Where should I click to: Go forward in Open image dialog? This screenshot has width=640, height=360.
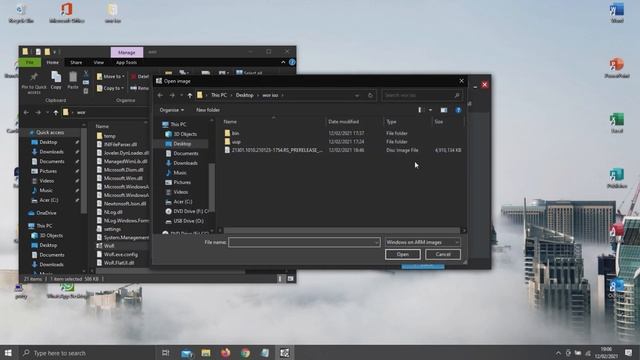(x=172, y=96)
